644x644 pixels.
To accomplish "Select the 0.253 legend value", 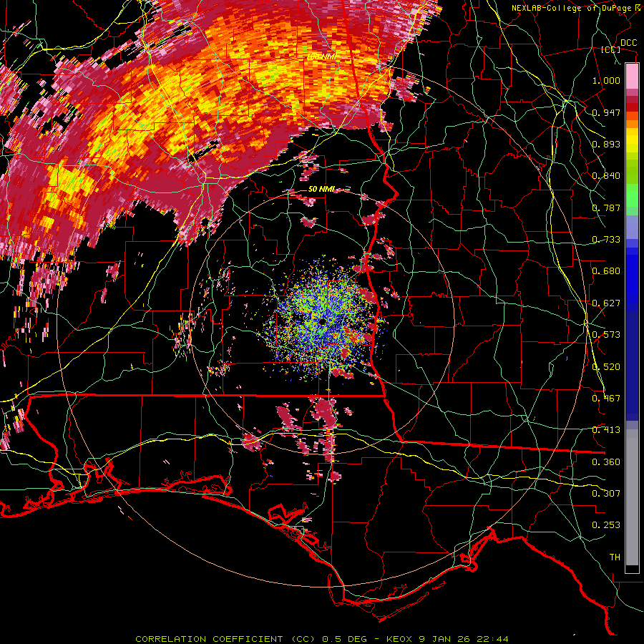I will click(606, 525).
